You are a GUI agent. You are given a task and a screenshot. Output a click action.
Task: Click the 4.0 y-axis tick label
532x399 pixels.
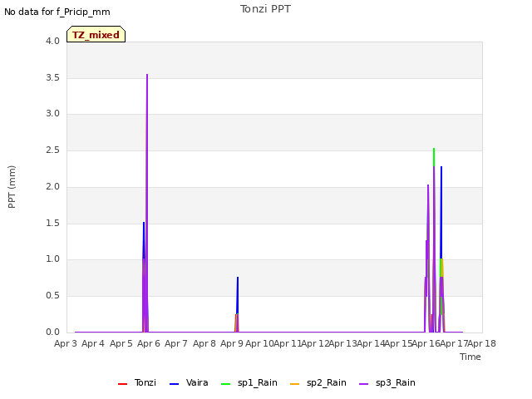(52, 41)
